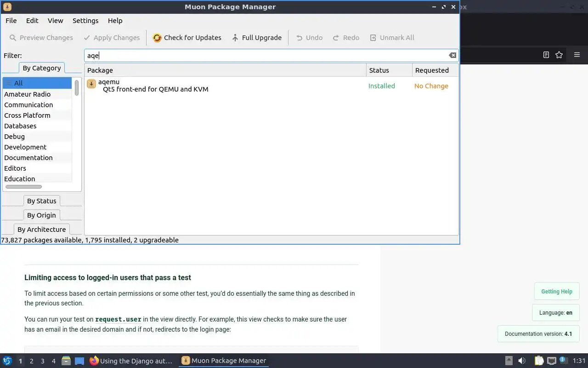Viewport: 588px width, 368px height.
Task: Click the Installed status of aqemu
Action: (x=382, y=86)
